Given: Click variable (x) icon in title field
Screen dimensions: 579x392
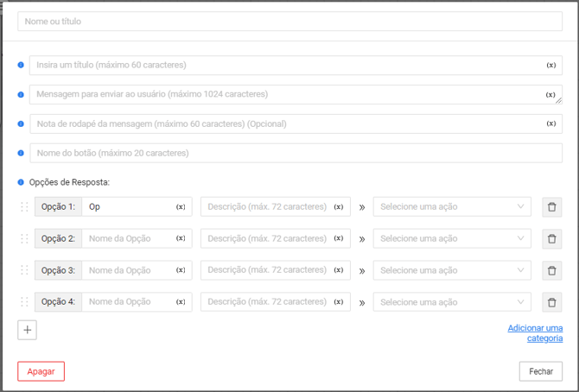Looking at the screenshot, I should pos(551,66).
